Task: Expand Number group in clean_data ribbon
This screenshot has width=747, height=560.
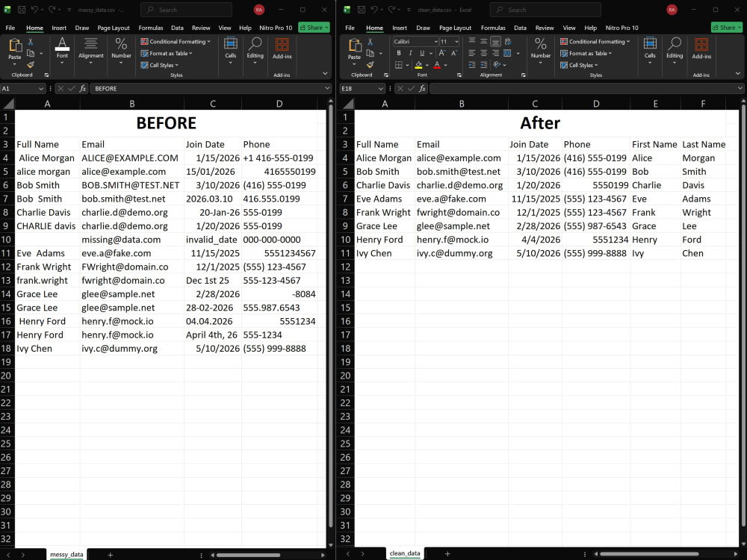Action: (x=541, y=52)
